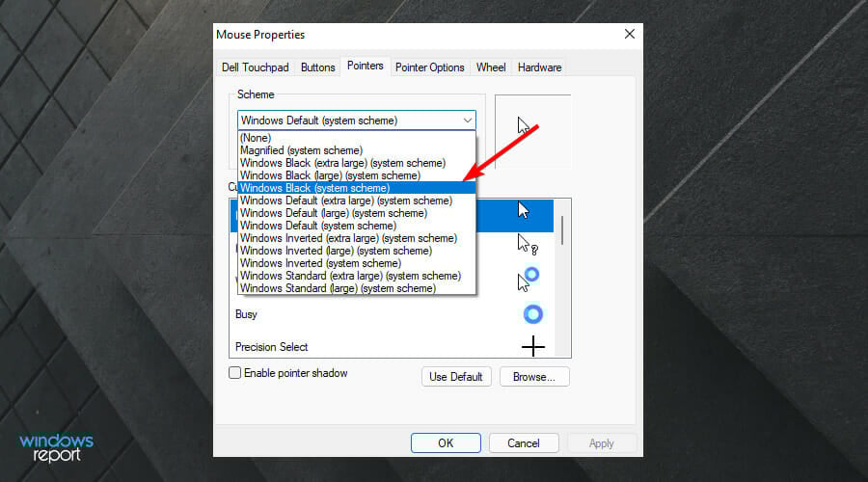Pick Windows Default (system scheme) in list
Image resolution: width=868 pixels, height=482 pixels.
click(357, 226)
